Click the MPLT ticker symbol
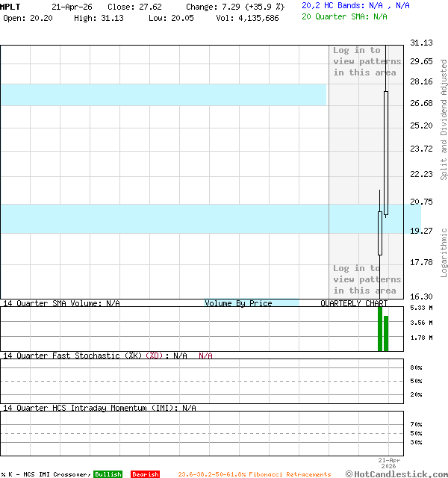This screenshot has width=448, height=478. 10,6
